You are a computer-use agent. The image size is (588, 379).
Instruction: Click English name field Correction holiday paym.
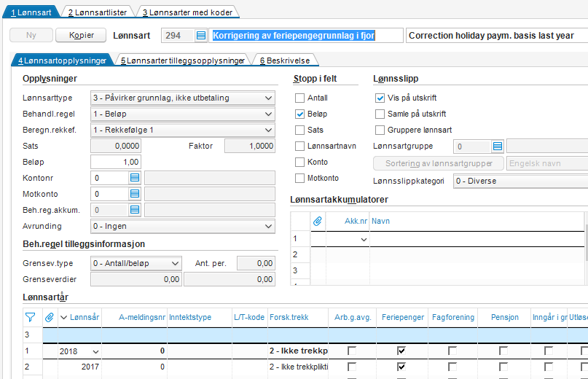click(x=497, y=36)
